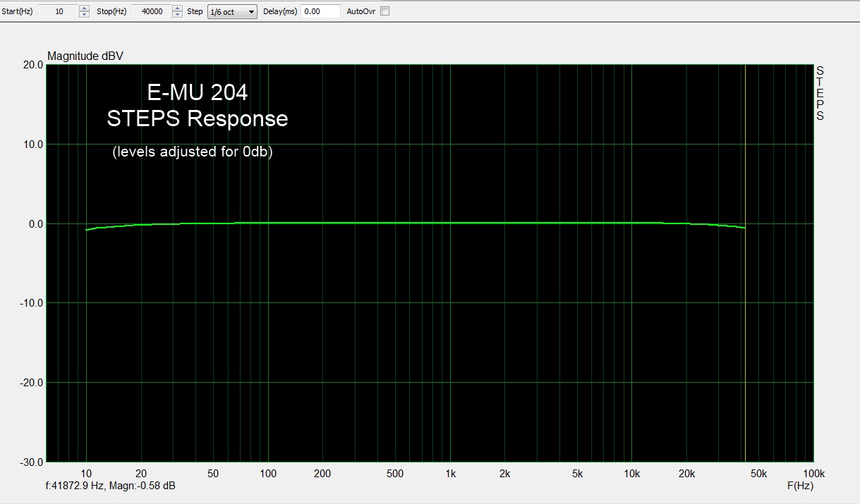
Task: Decrease Stop(Hz) value with down arrow
Action: 178,15
